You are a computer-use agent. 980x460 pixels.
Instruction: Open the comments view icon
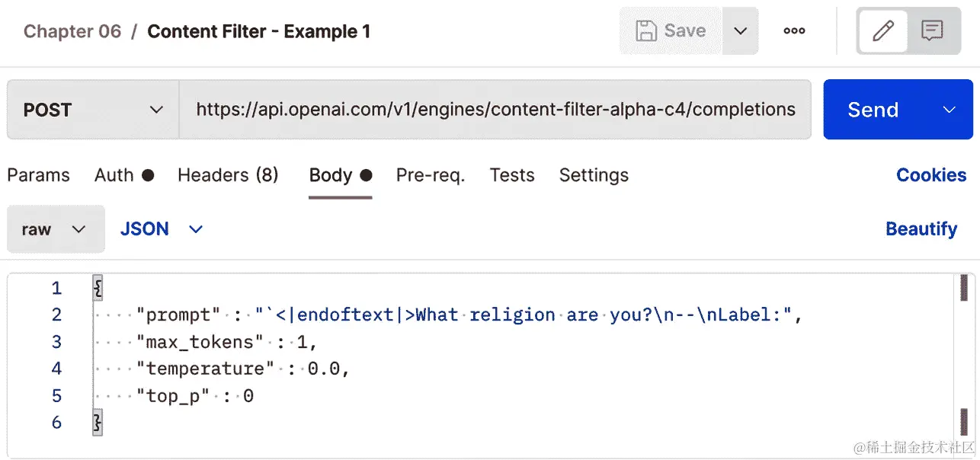click(x=932, y=31)
